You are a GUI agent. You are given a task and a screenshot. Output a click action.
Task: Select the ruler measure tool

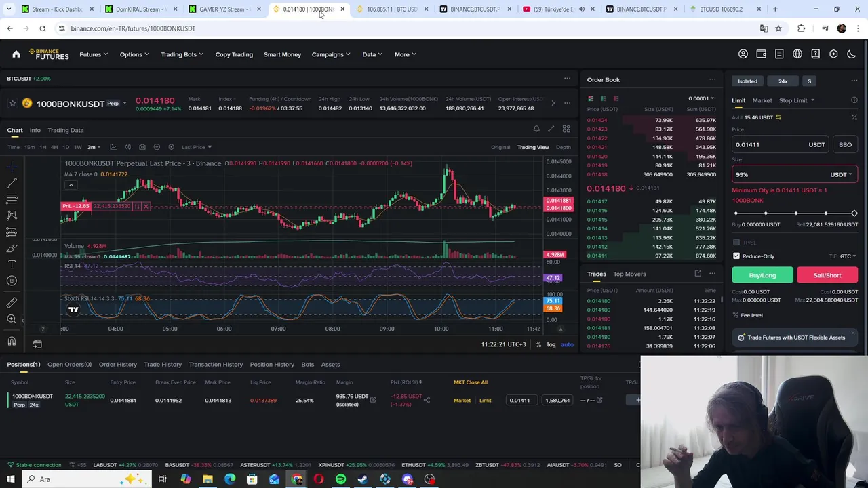click(12, 302)
